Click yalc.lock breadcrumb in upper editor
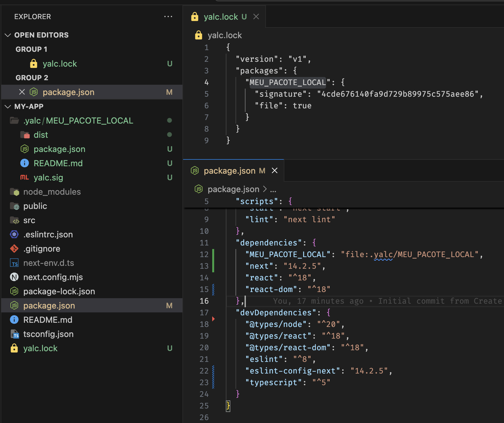Viewport: 504px width, 423px height. (225, 35)
